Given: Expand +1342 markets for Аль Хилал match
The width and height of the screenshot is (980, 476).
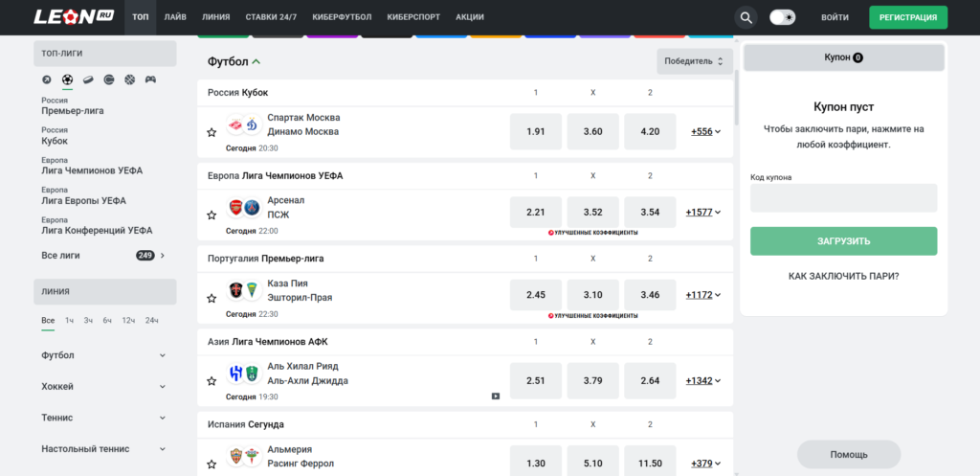Looking at the screenshot, I should [x=703, y=381].
